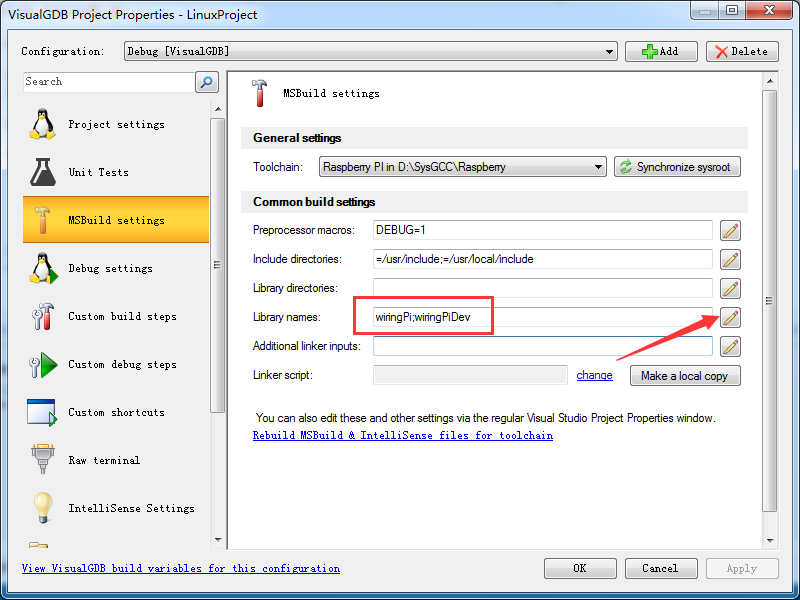Click Make a local copy button
This screenshot has height=600, width=800.
coord(685,376)
